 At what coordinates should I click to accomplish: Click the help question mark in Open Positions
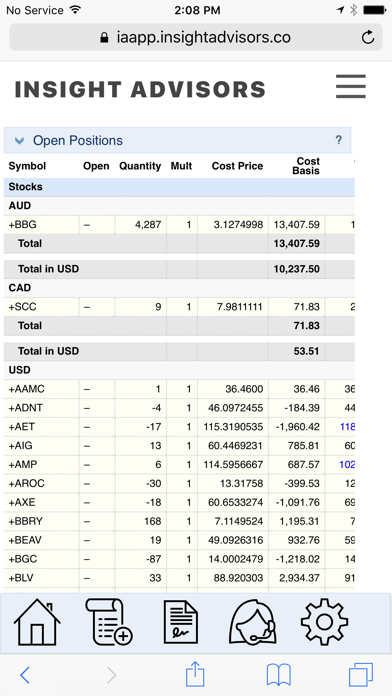pyautogui.click(x=338, y=140)
